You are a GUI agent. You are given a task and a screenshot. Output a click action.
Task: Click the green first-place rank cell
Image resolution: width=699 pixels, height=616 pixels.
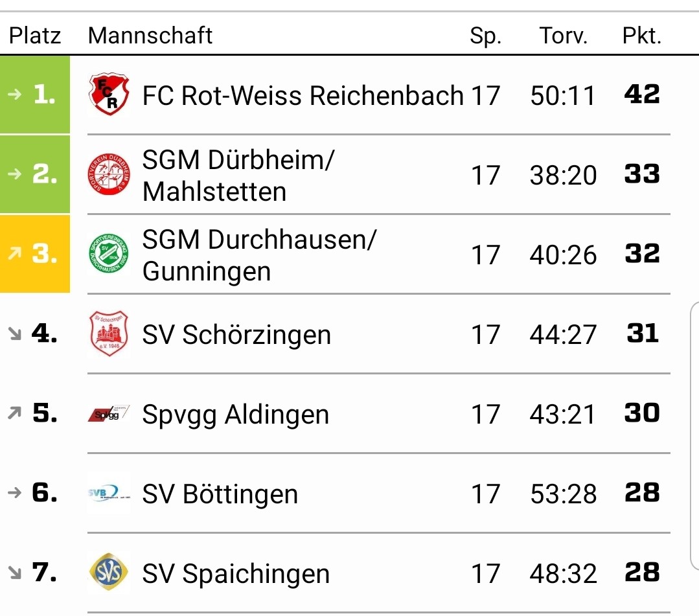coord(35,95)
